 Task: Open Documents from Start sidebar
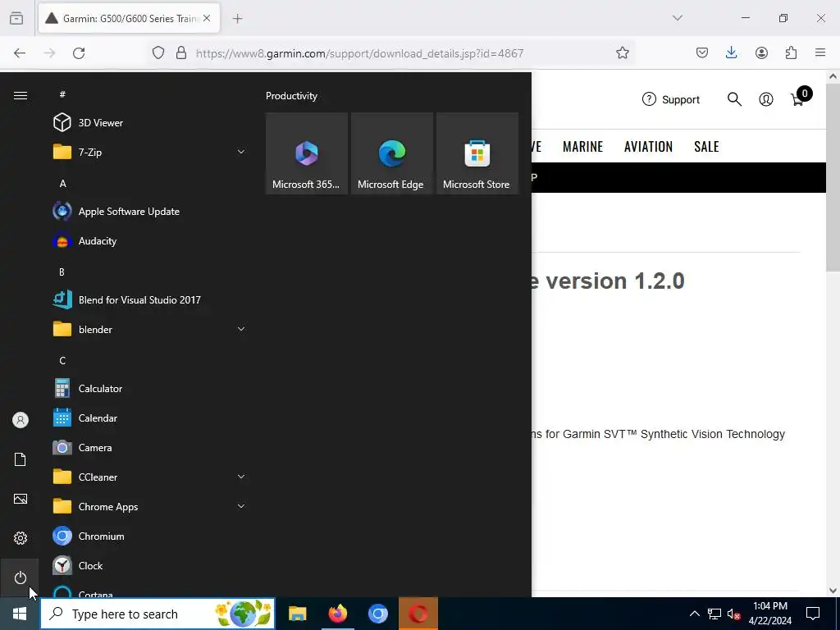pos(21,459)
